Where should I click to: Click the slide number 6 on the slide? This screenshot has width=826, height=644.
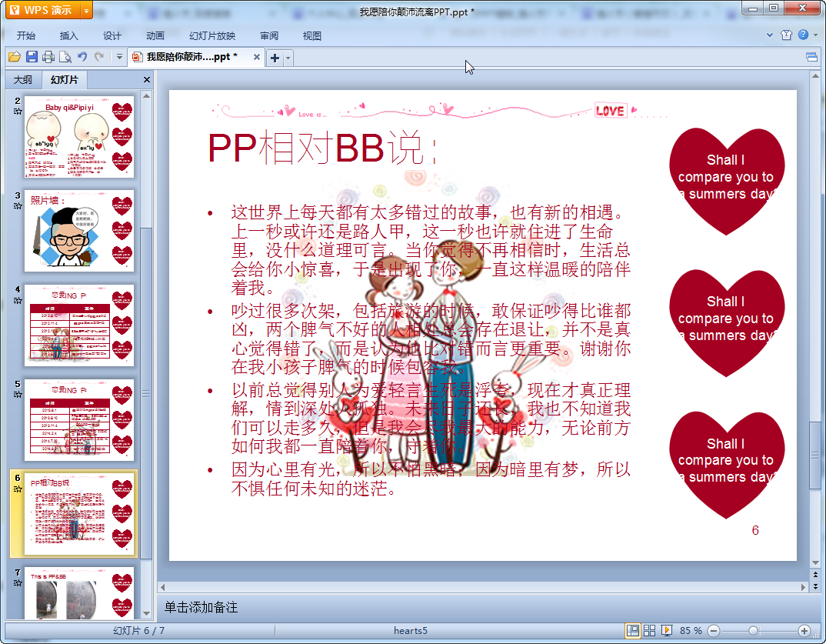point(755,530)
